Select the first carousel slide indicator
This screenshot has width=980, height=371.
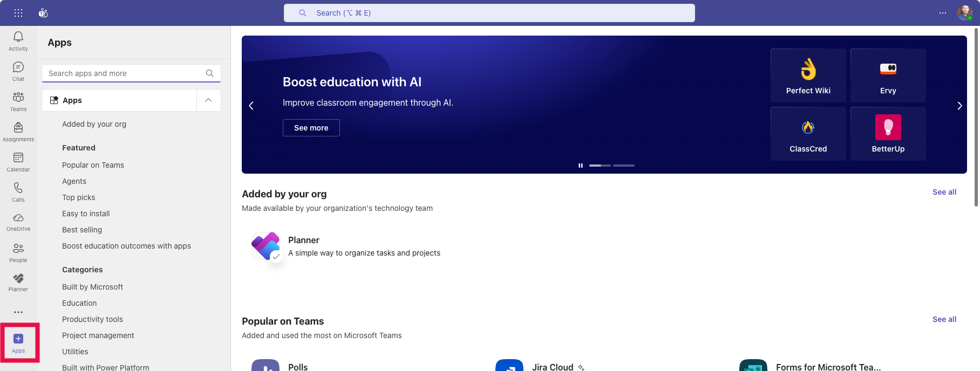pyautogui.click(x=600, y=166)
